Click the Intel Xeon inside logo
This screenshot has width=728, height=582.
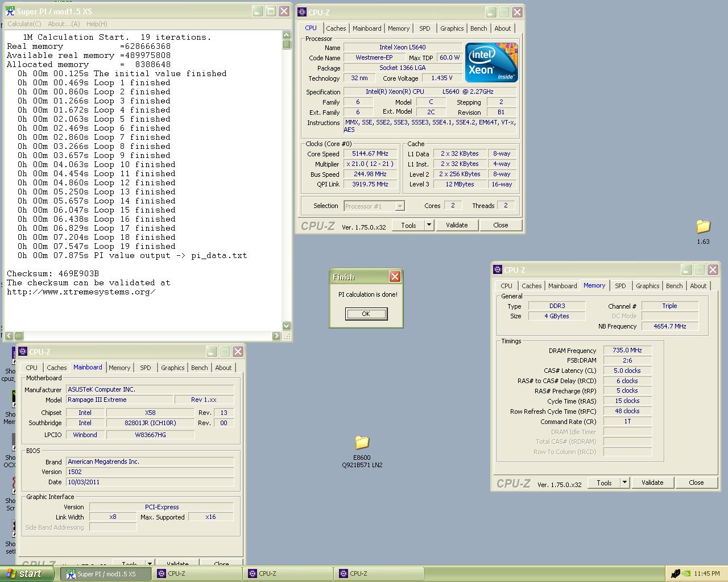click(x=491, y=63)
